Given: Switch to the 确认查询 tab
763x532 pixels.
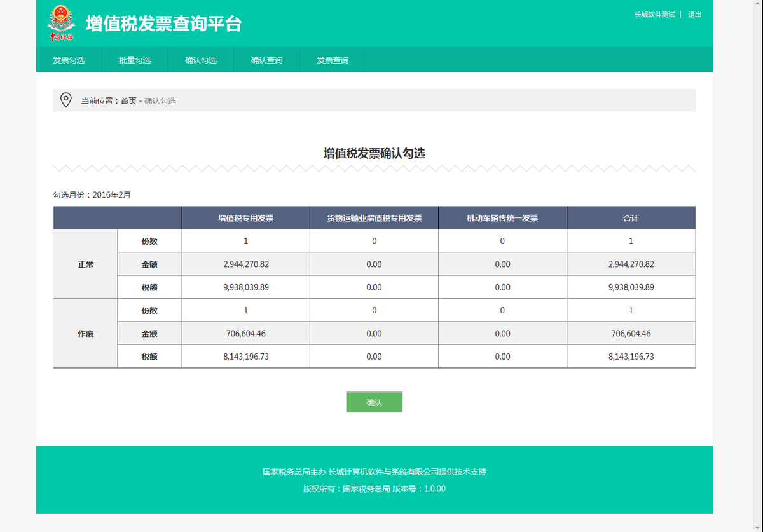Looking at the screenshot, I should (266, 59).
